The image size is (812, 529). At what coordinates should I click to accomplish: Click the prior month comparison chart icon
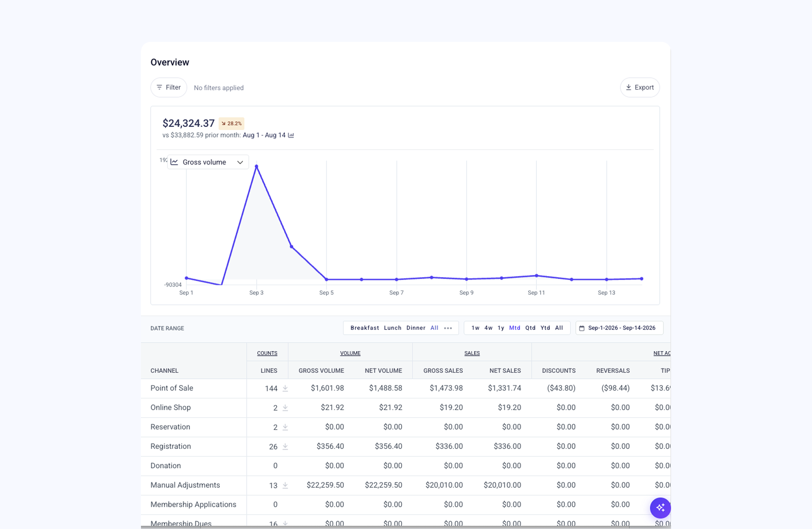291,135
